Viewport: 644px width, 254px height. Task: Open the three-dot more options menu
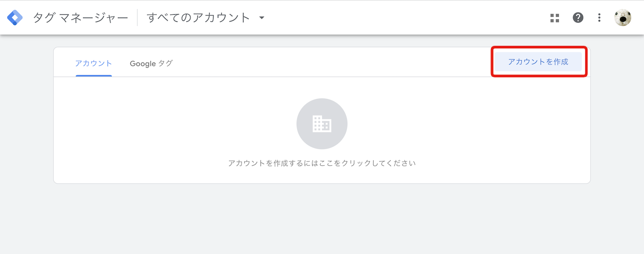point(599,18)
